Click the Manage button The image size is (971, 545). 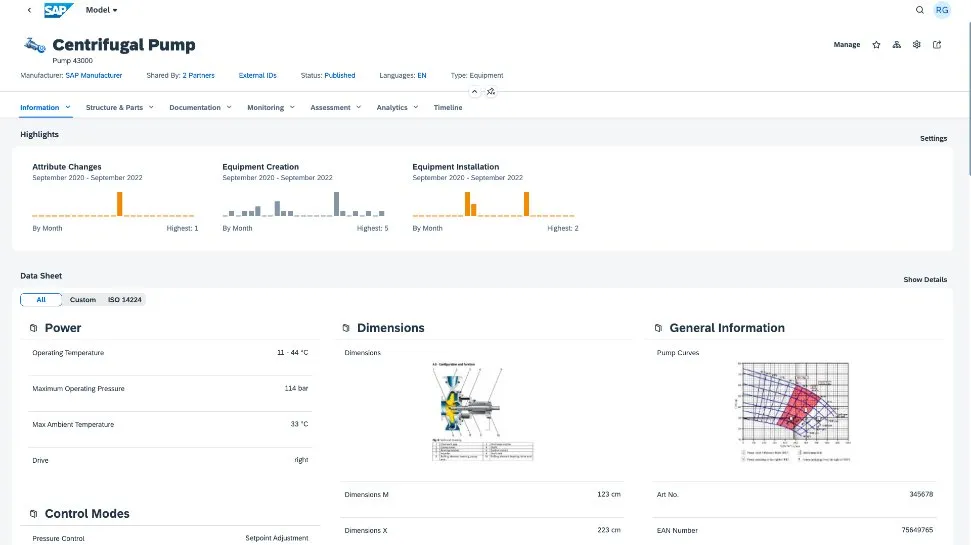tap(847, 45)
